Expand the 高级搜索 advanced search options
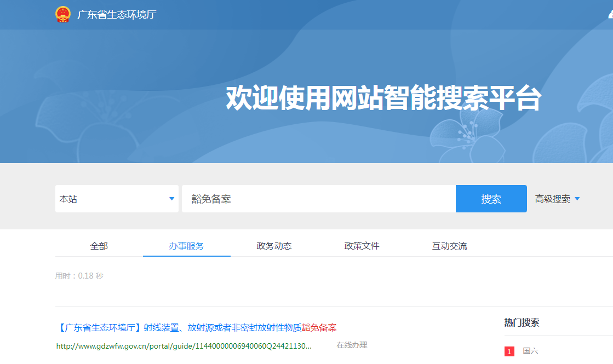This screenshot has width=613, height=364. (x=553, y=199)
